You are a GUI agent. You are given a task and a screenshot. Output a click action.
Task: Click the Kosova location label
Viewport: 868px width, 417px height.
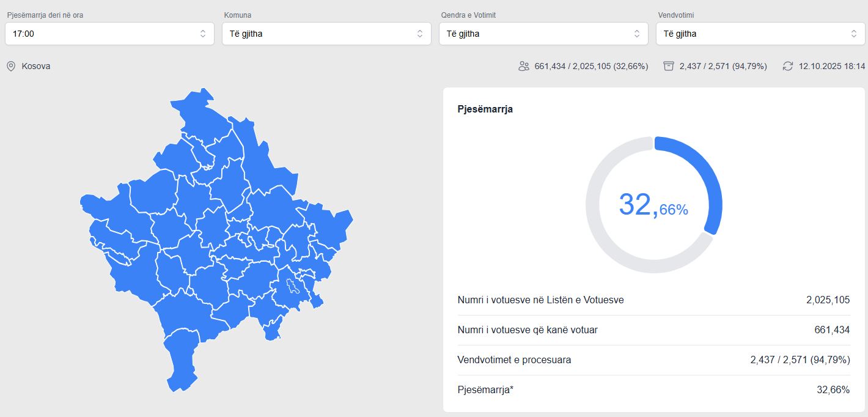[36, 66]
